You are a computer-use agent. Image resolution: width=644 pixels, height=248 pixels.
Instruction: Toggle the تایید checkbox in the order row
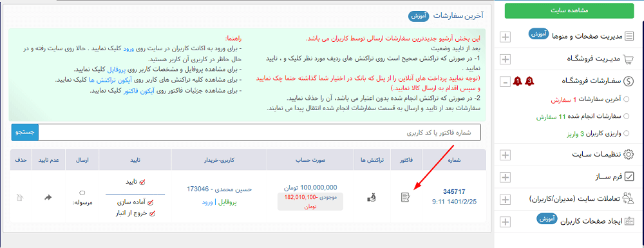point(143,182)
